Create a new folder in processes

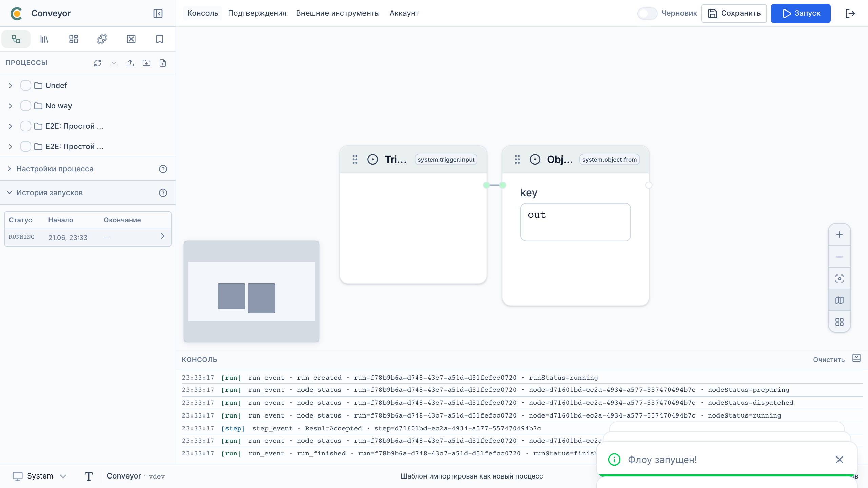(x=146, y=63)
